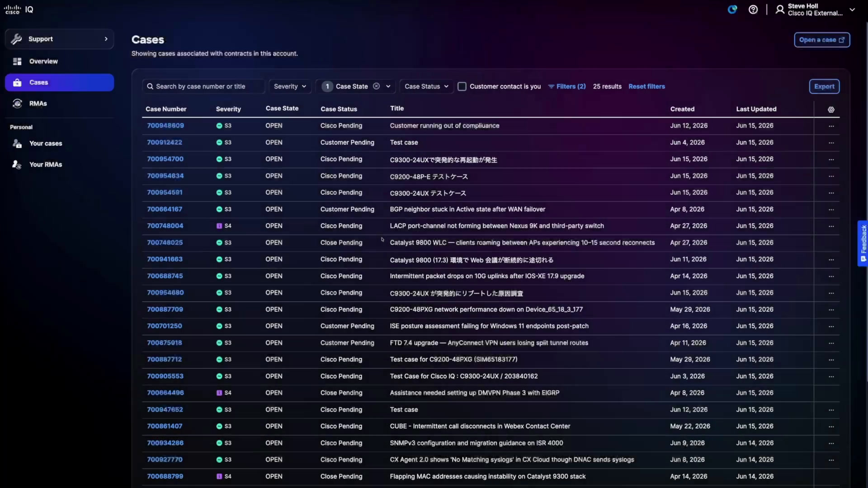868x488 pixels.
Task: Clear the Case State filter
Action: (376, 86)
